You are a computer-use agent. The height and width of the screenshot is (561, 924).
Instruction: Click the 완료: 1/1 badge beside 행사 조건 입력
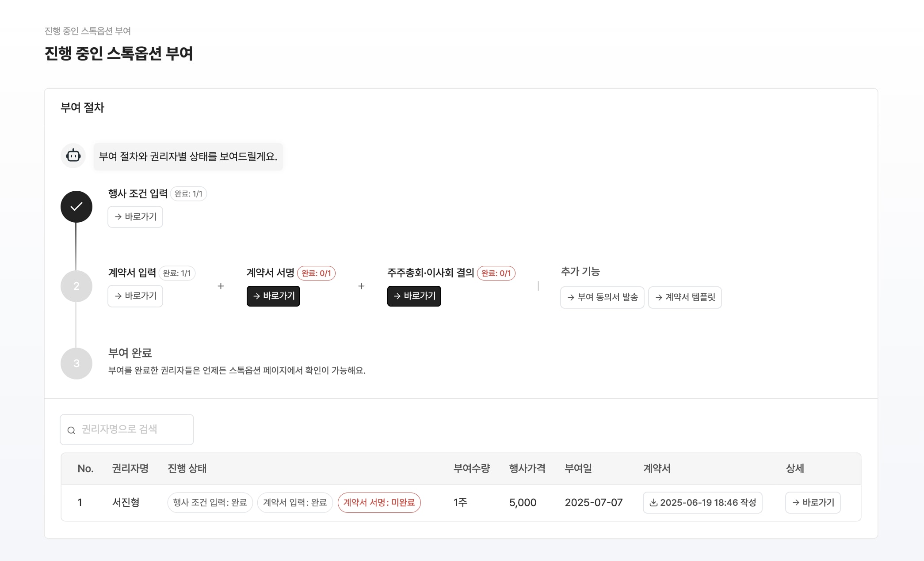pos(188,193)
